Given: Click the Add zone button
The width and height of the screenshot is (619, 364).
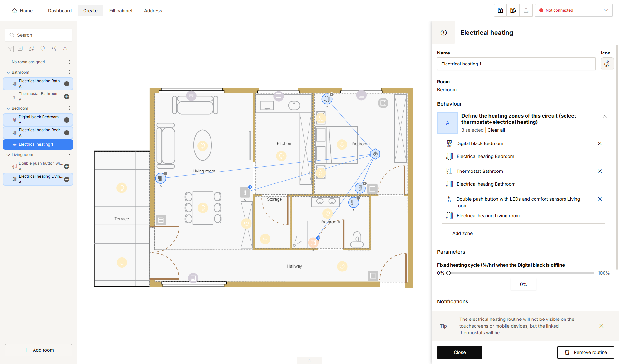Looking at the screenshot, I should [x=462, y=233].
